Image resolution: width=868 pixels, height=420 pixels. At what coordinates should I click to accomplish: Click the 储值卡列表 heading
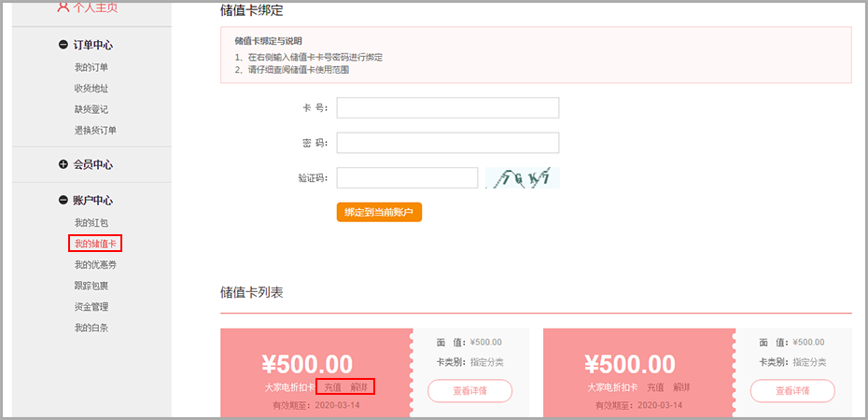252,293
